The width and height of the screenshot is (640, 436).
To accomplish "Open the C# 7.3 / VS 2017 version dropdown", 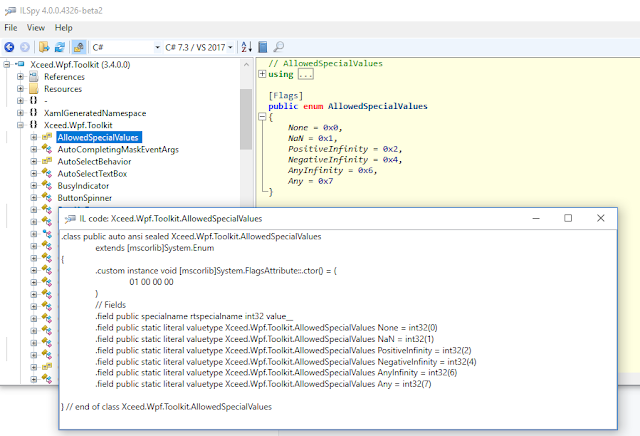I will tap(199, 48).
